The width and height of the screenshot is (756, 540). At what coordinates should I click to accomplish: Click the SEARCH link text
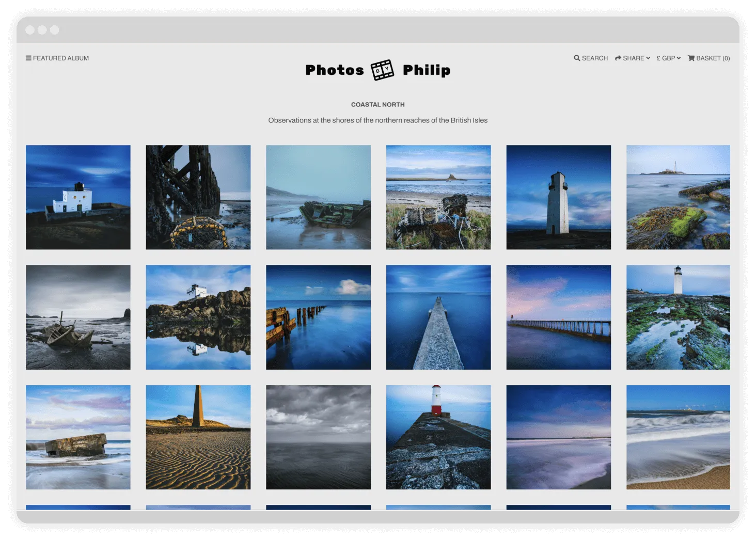tap(595, 58)
